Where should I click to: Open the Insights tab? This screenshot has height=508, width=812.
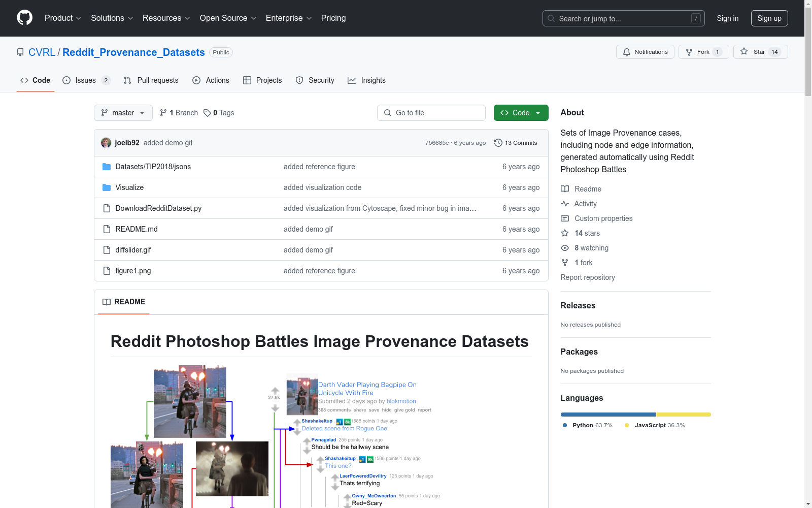pos(366,80)
